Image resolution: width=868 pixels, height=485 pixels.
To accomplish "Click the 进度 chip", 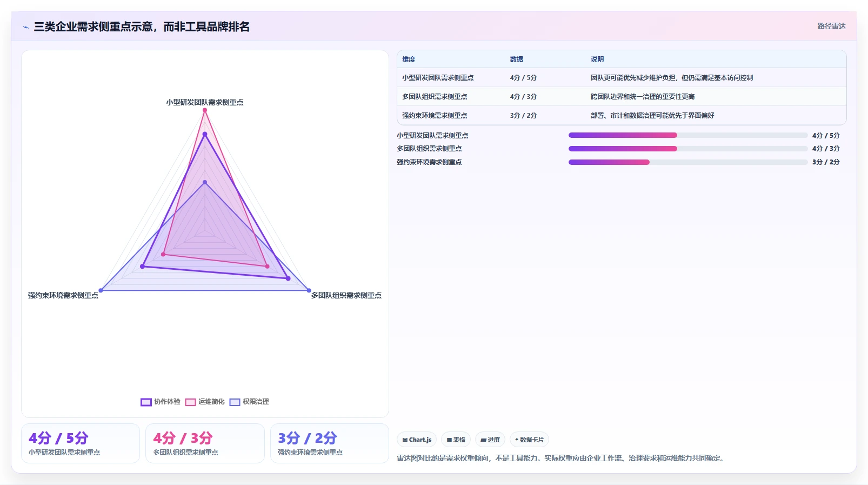I will point(490,440).
